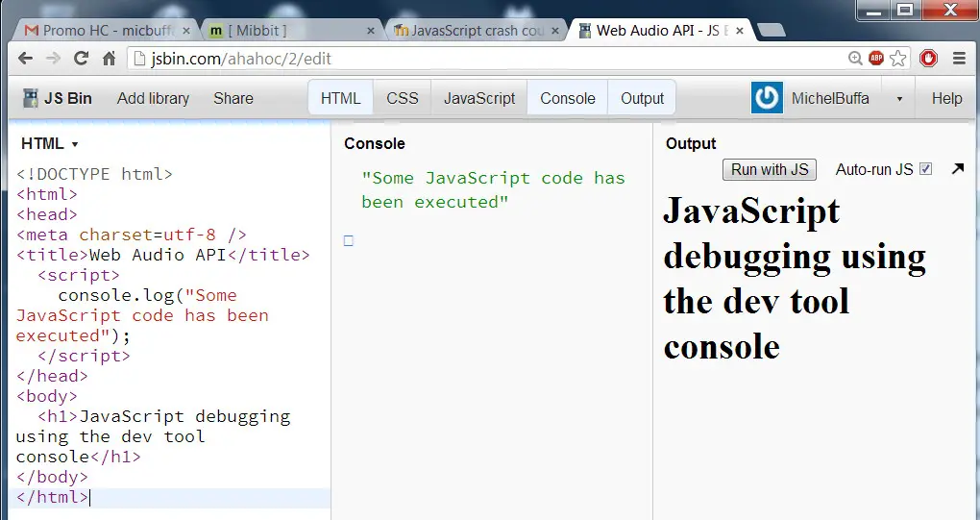Click the JS Bin robot logo icon
Viewport: 980px width, 520px height.
(30, 98)
